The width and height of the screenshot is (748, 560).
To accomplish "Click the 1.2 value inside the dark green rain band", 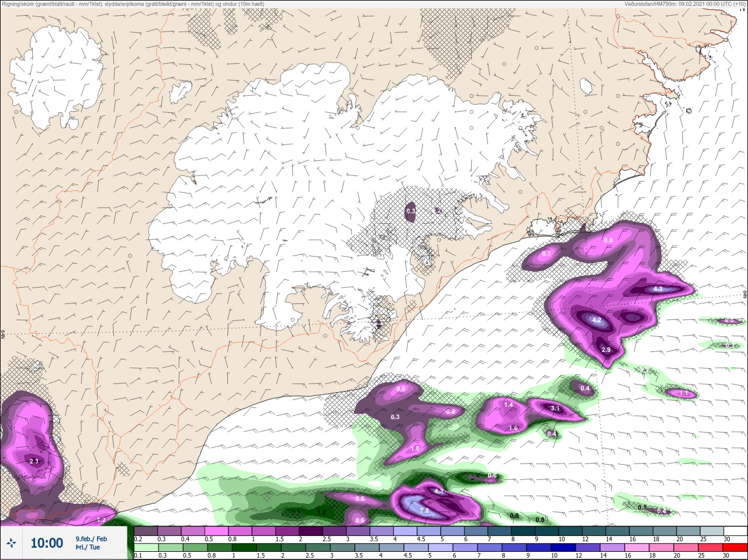I will (321, 512).
